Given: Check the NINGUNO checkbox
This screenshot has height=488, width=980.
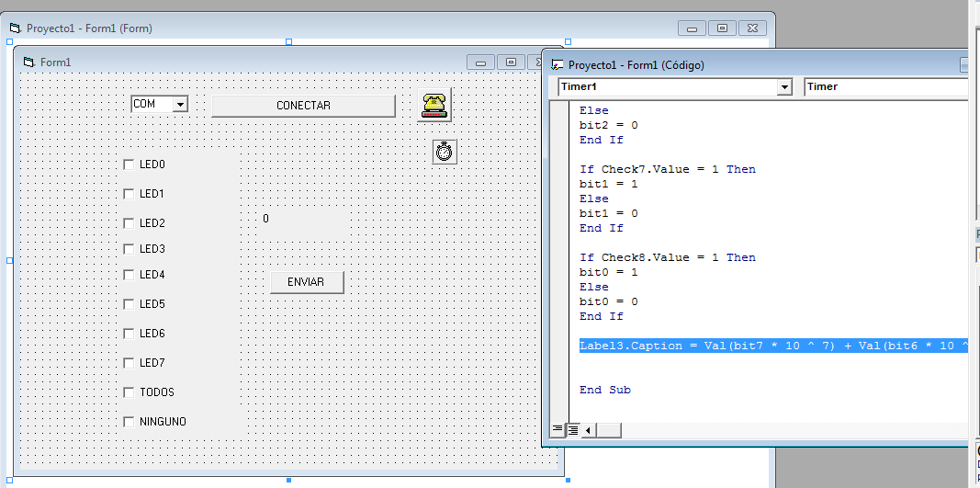Looking at the screenshot, I should pos(129,422).
